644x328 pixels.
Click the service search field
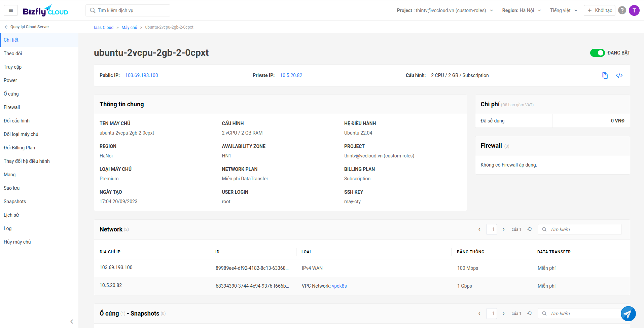(x=128, y=10)
